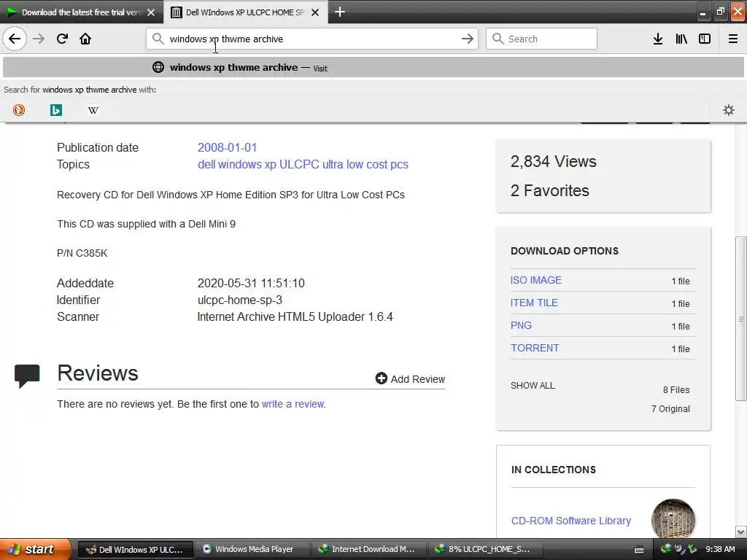The image size is (747, 560).
Task: Download the PNG option
Action: click(x=521, y=325)
